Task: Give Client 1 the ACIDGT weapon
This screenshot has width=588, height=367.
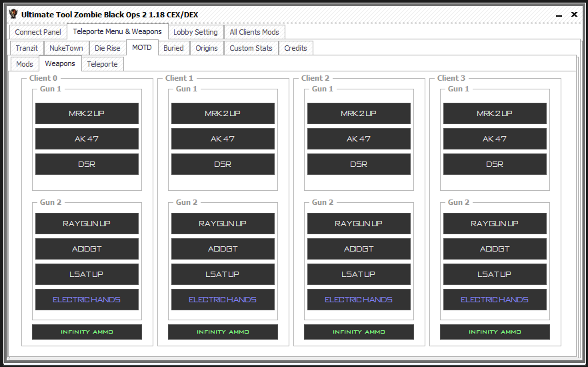Action: coord(223,249)
